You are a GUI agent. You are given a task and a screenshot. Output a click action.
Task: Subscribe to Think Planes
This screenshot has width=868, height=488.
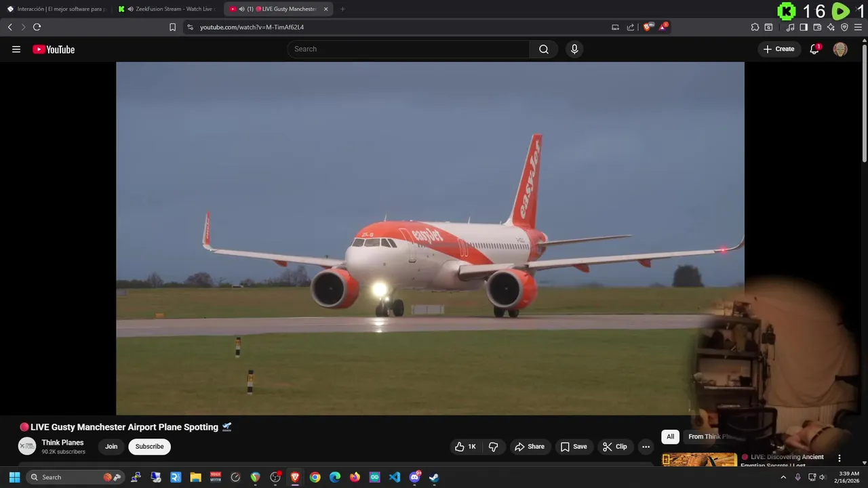149,447
